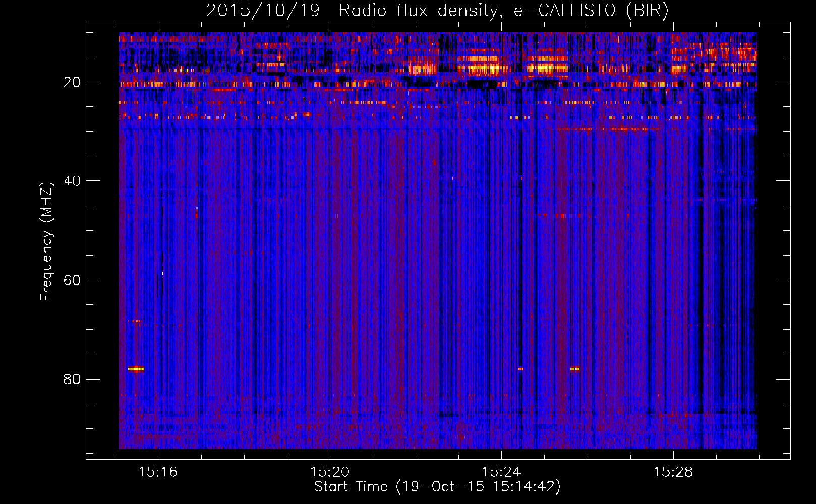This screenshot has width=816, height=504.
Task: Click the plot title mentioning e-CALLISTO (BIR)
Action: click(x=437, y=10)
